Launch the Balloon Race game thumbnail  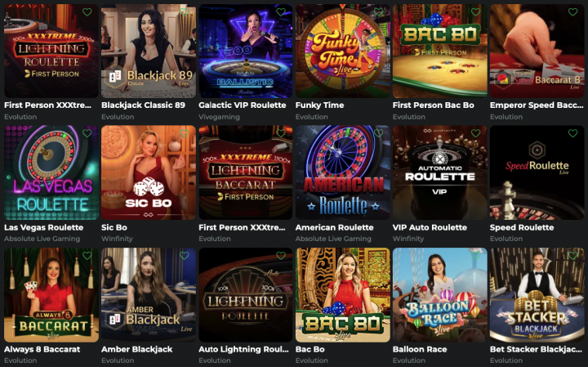pos(440,294)
